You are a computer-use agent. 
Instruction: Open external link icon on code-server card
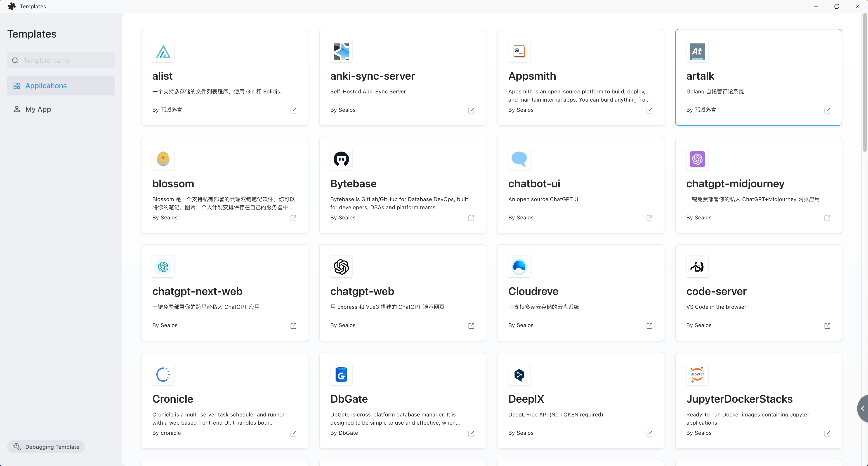coord(827,326)
